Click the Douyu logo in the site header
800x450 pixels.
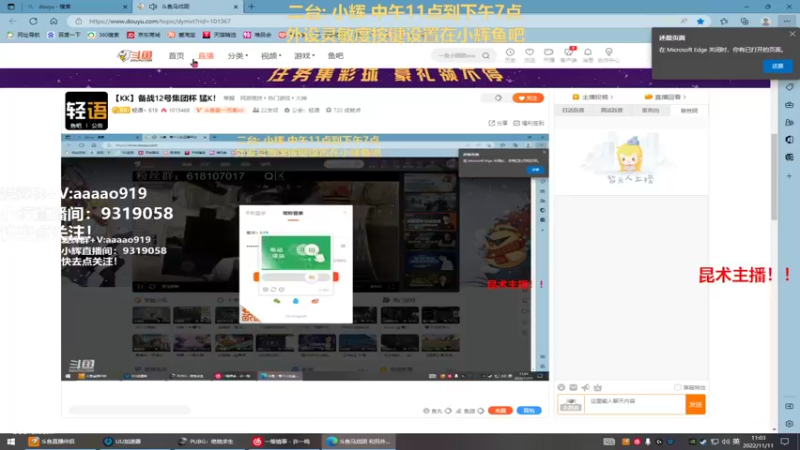tap(135, 56)
